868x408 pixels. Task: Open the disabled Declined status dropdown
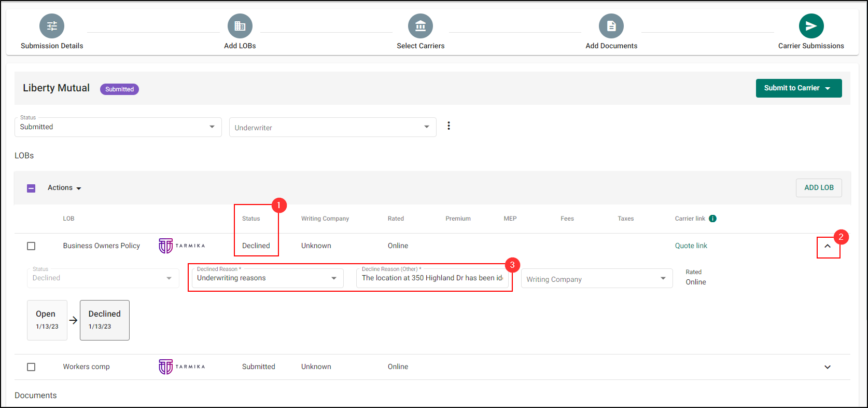[103, 278]
